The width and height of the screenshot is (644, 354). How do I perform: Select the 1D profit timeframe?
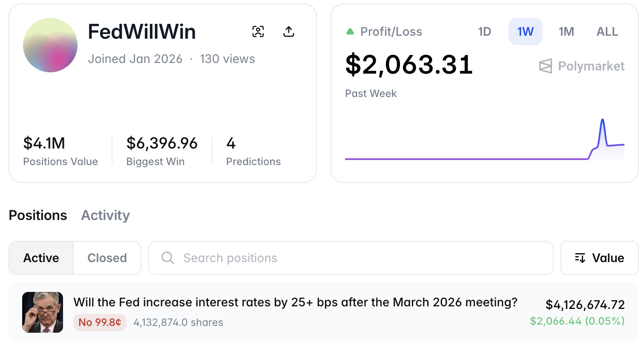click(485, 31)
